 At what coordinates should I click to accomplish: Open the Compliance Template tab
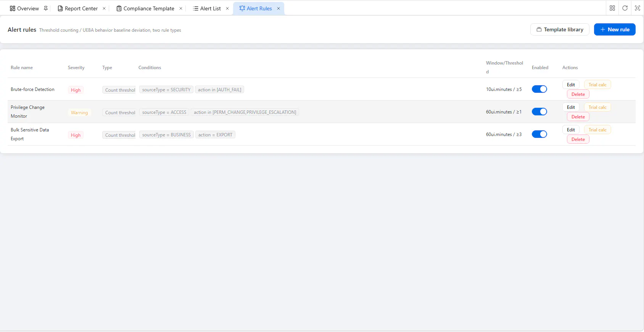(x=145, y=8)
